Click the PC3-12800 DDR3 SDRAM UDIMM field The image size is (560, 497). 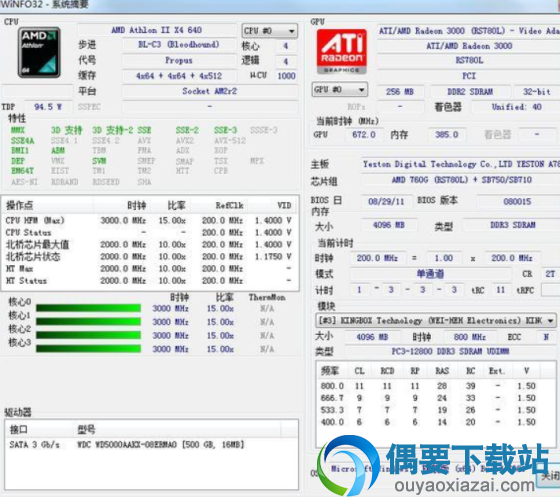[x=450, y=352]
